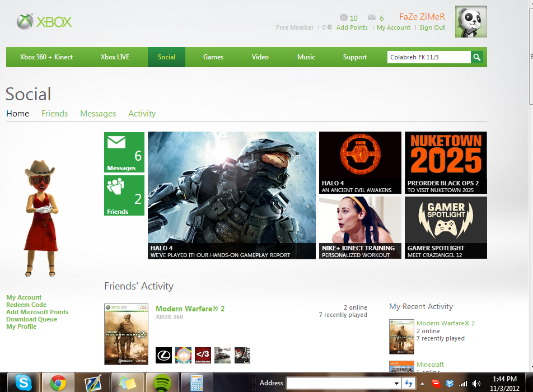Click the Dropbox tray icon
This screenshot has width=533, height=392.
pos(450,384)
